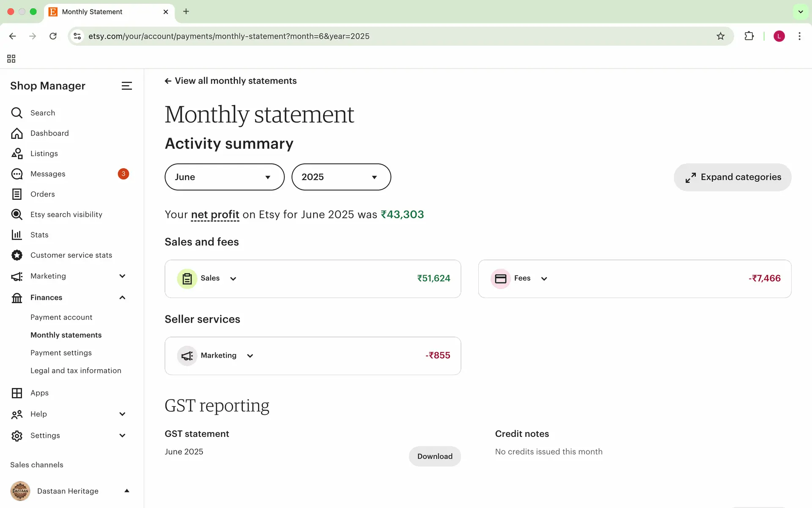Collapse sidebar with the Shop Manager menu icon
812x508 pixels.
pyautogui.click(x=126, y=86)
